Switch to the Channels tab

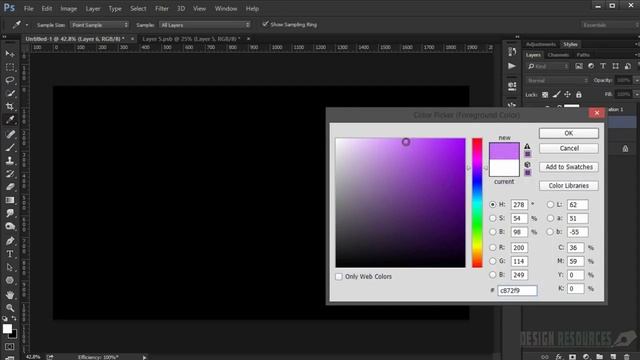click(x=558, y=55)
